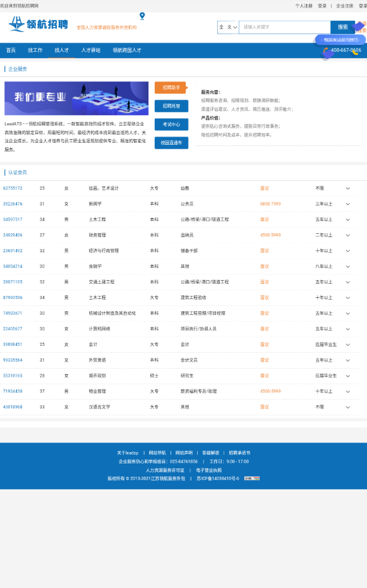The image size is (367, 588).
Task: Select the 考试中心 service tab
Action: pyautogui.click(x=172, y=125)
